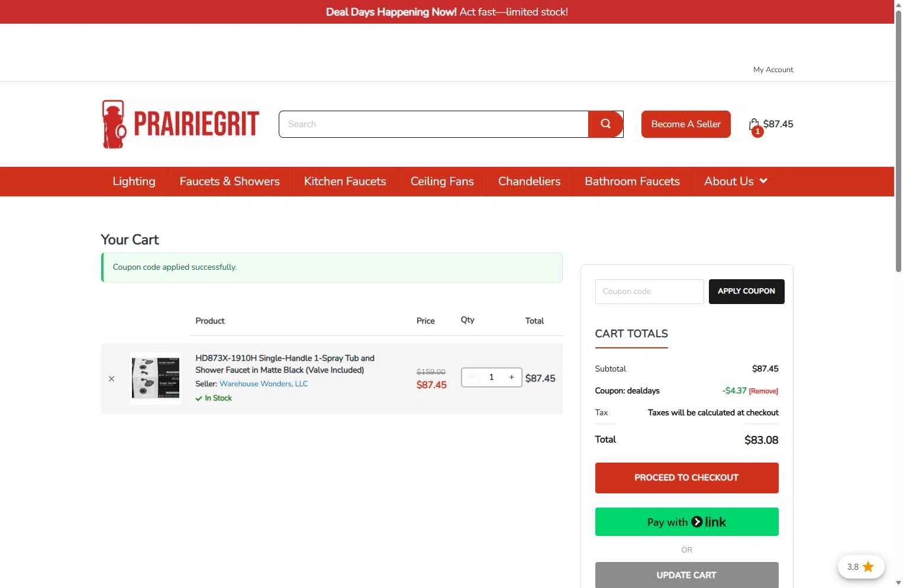Go to Faucets & Showers category
Image resolution: width=903 pixels, height=588 pixels.
click(x=230, y=182)
